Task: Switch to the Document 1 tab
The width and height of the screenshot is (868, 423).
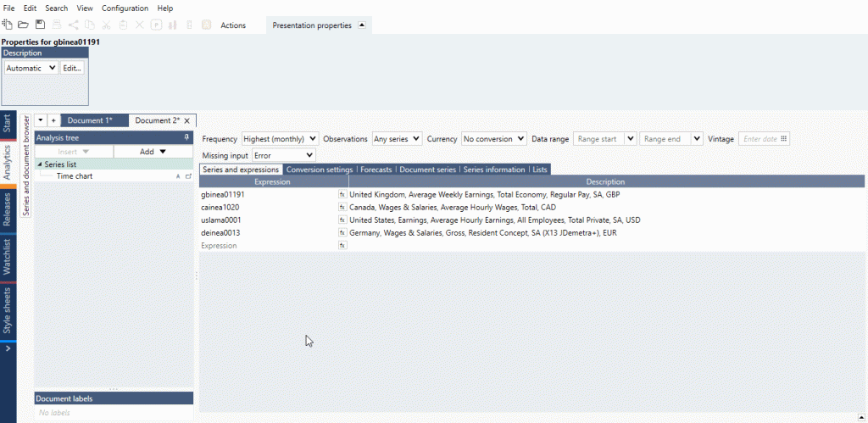Action: (x=90, y=121)
